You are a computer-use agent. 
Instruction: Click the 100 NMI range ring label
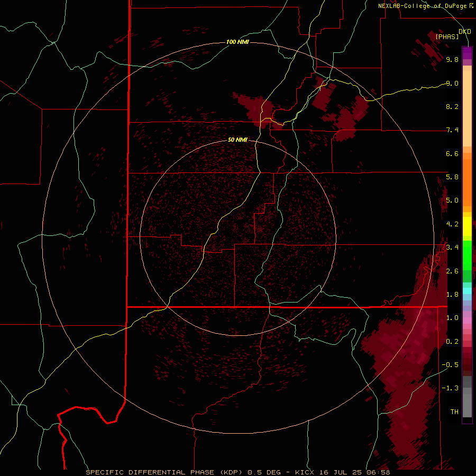point(237,42)
